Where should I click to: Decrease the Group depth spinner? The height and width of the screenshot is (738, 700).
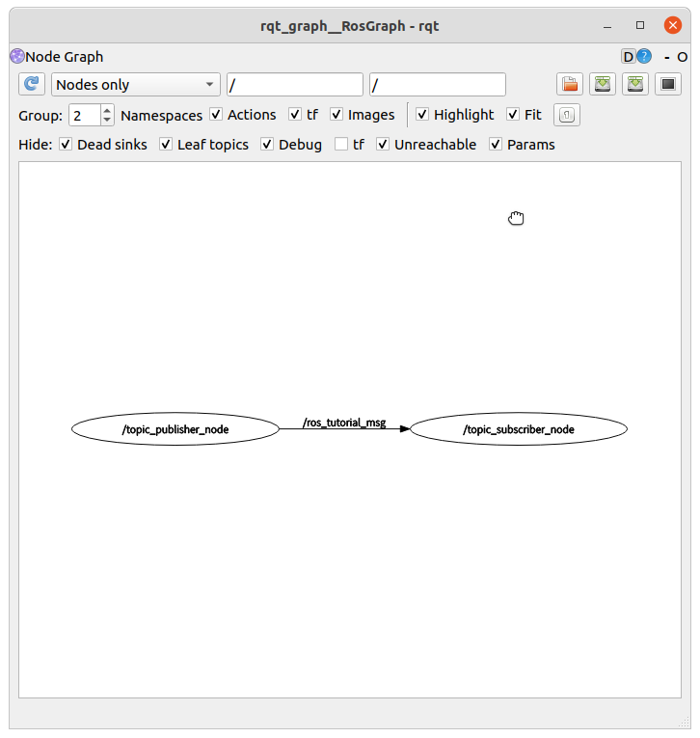click(107, 120)
